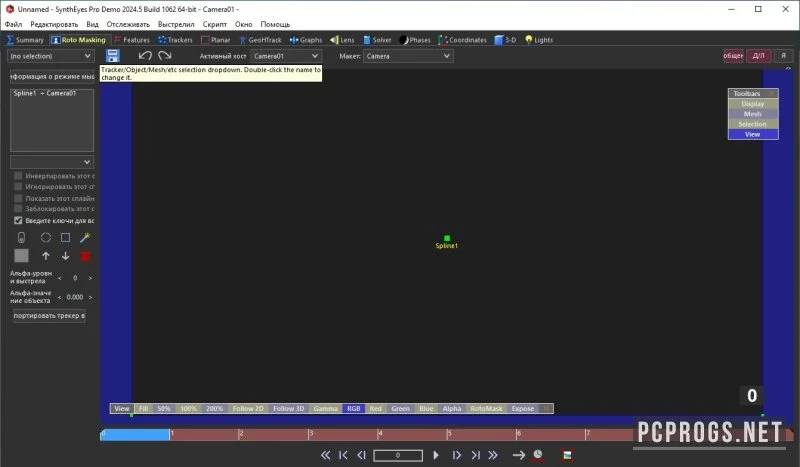Open the Phases room
Screen dimensions: 800x467
(x=415, y=40)
